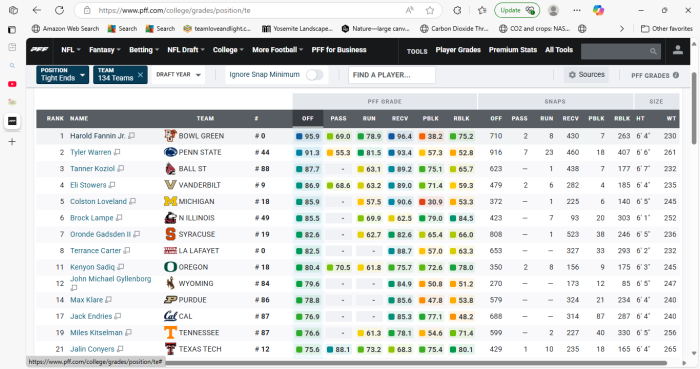This screenshot has height=369, width=700.
Task: Open PFF for Business menu item
Action: click(x=339, y=50)
